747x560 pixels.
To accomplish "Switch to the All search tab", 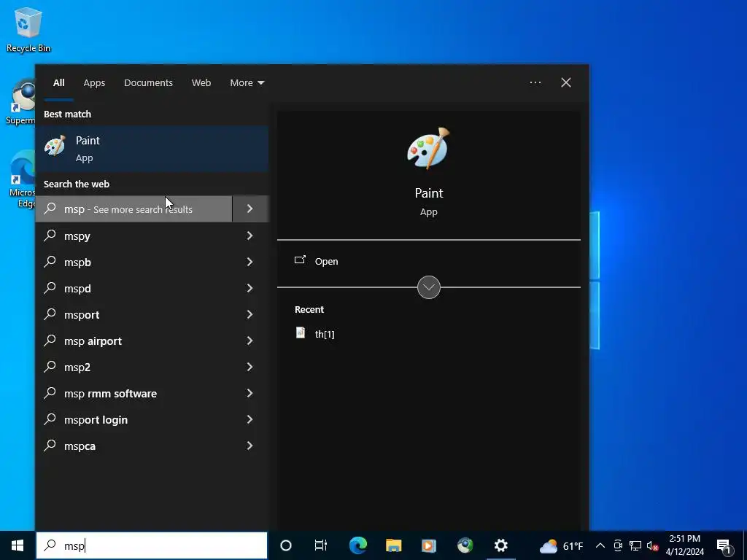I will click(x=58, y=82).
